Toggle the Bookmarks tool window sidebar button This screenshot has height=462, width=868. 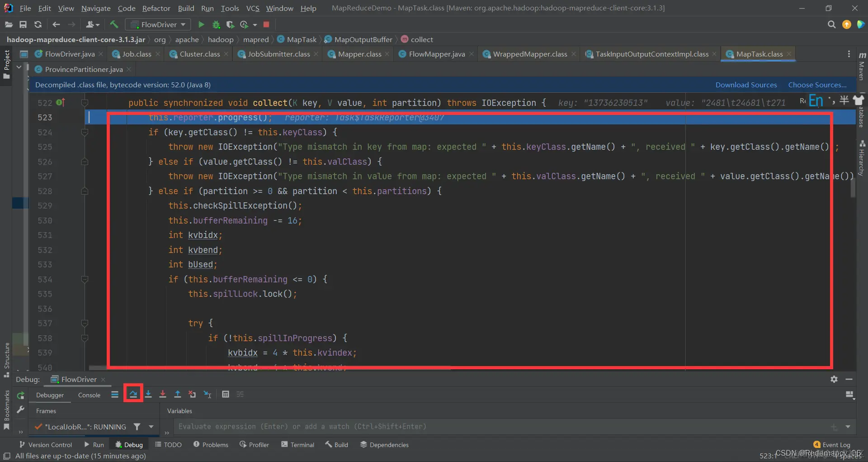click(7, 410)
